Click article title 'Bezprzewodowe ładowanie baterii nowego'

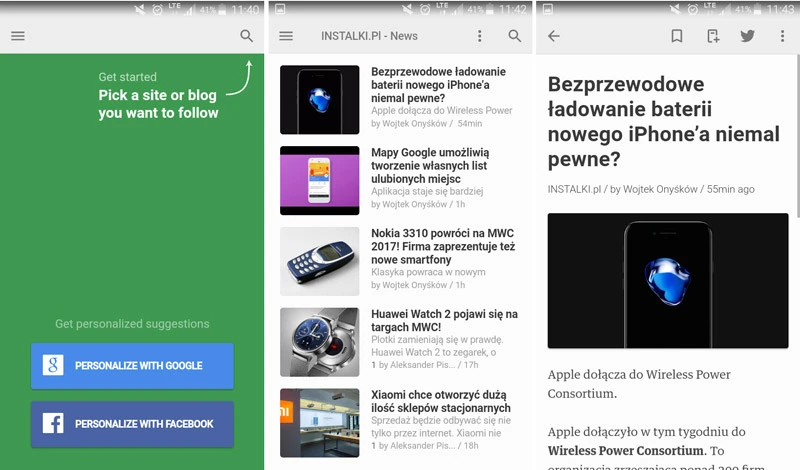663,121
